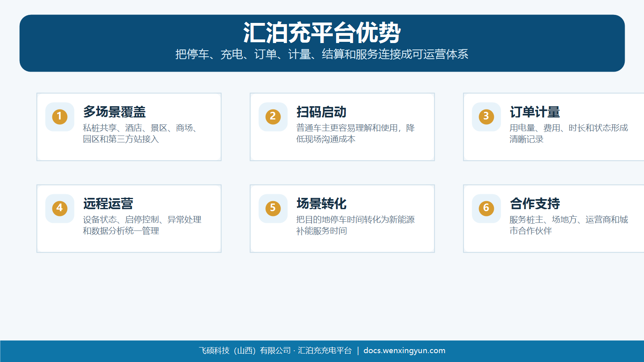
Task: Click description starting 服务桩主、场地方
Action: pos(569,225)
